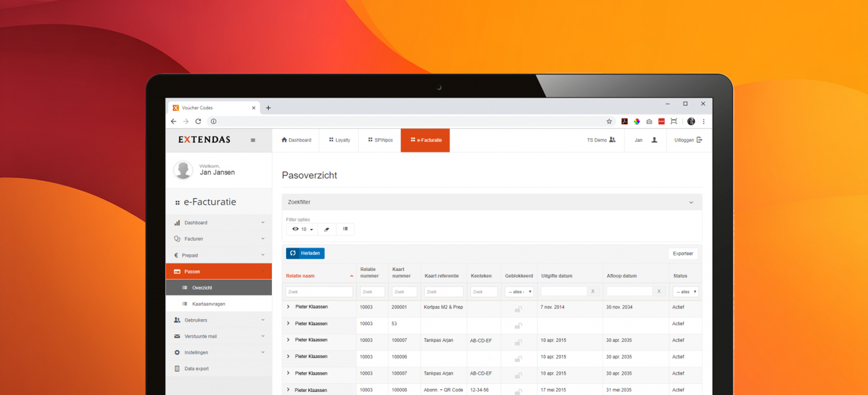Click the Extendas logo
The height and width of the screenshot is (395, 868).
tap(204, 139)
